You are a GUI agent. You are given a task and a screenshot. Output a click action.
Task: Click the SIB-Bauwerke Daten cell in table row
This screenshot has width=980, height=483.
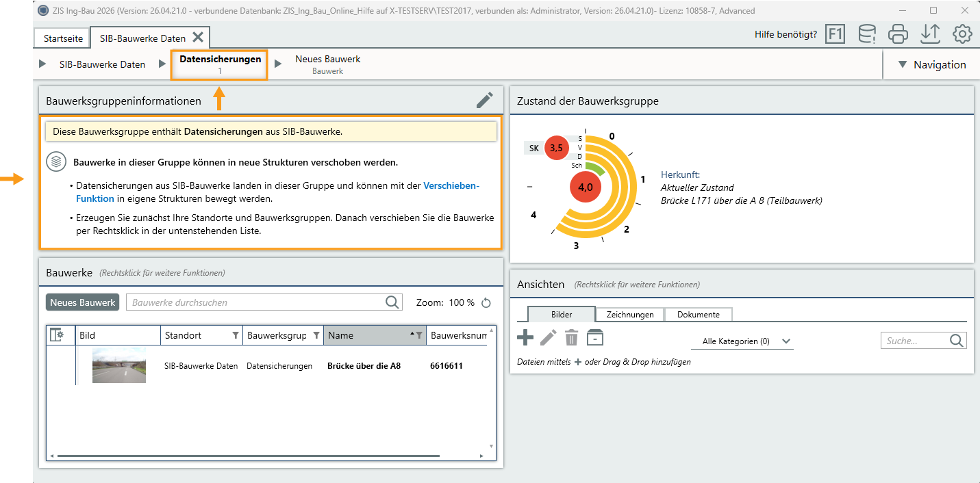coord(201,366)
